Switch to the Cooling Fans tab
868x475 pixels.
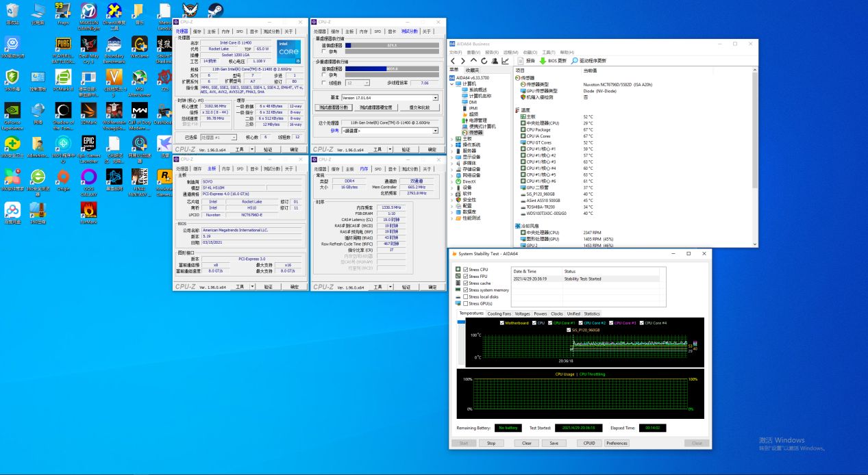click(x=499, y=313)
